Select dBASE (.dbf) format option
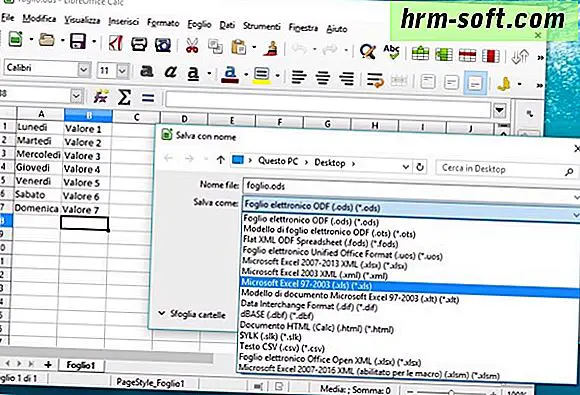580x395 pixels. (277, 315)
